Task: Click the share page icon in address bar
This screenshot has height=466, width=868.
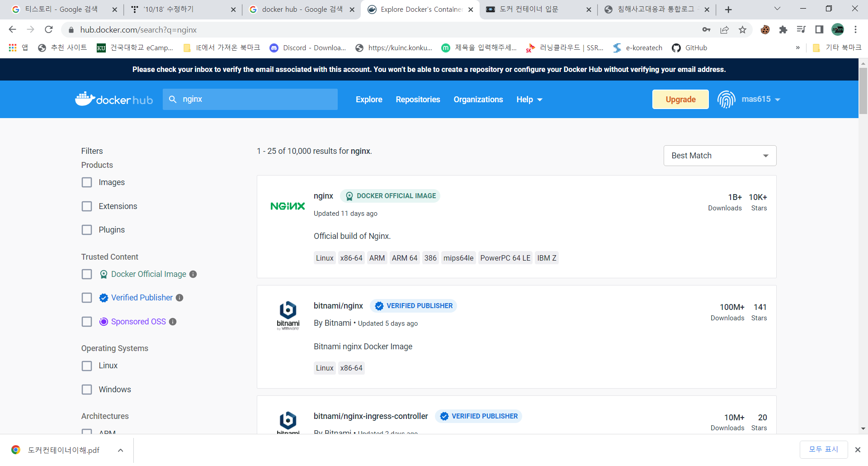Action: point(724,29)
